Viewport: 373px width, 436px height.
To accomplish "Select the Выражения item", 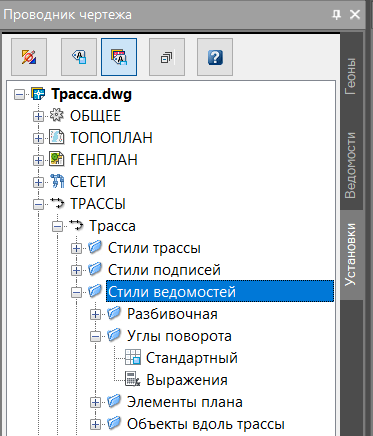I will point(187,380).
